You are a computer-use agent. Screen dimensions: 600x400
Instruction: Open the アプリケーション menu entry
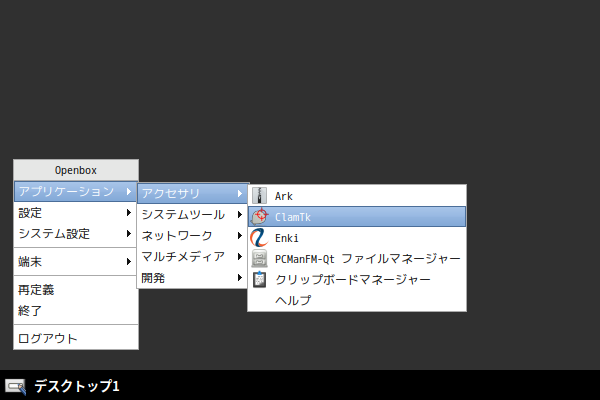[x=75, y=191]
